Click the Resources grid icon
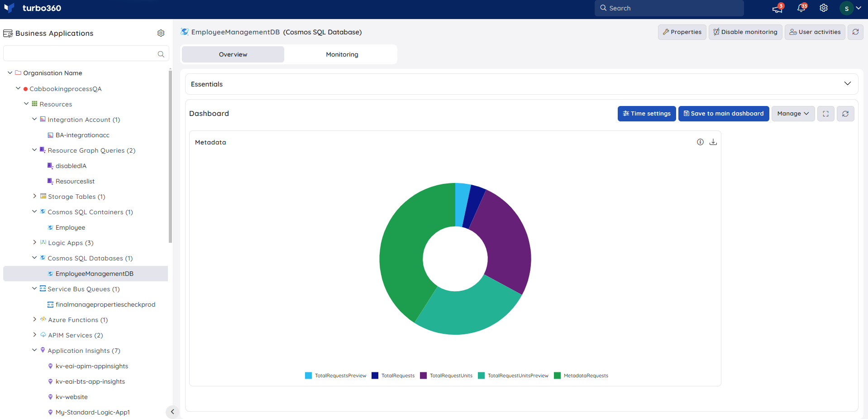868x419 pixels. coord(34,104)
